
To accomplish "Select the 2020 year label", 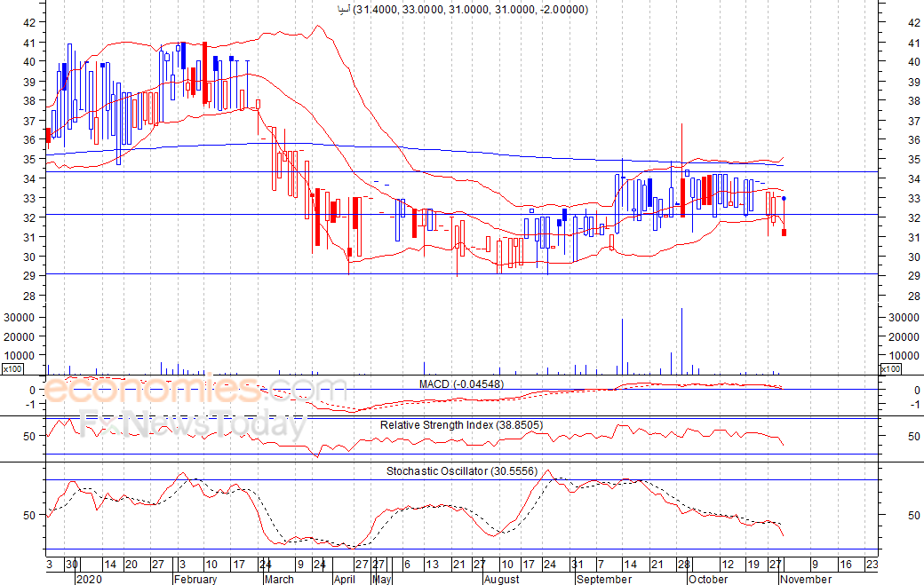I will pos(89,579).
